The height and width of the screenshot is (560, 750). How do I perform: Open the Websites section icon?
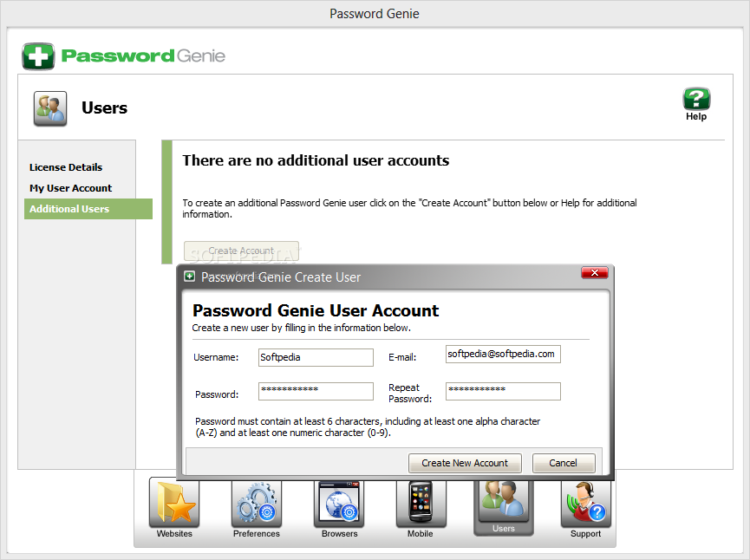[x=174, y=503]
